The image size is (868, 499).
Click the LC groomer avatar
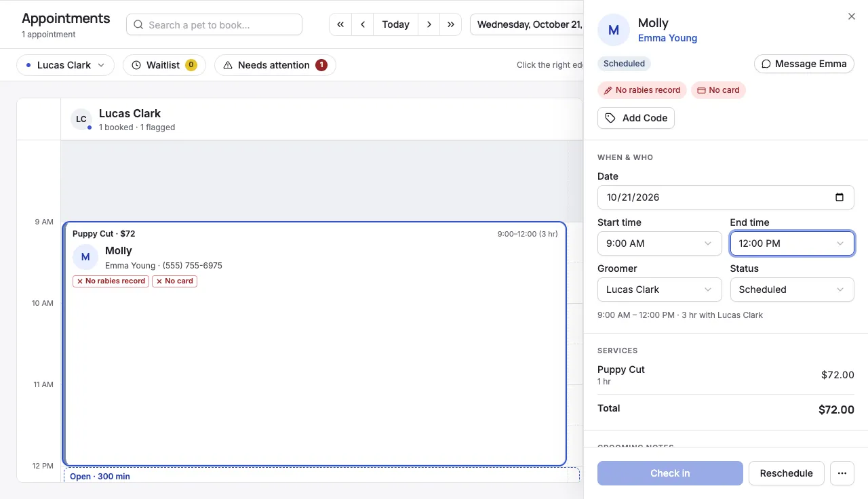(x=81, y=119)
